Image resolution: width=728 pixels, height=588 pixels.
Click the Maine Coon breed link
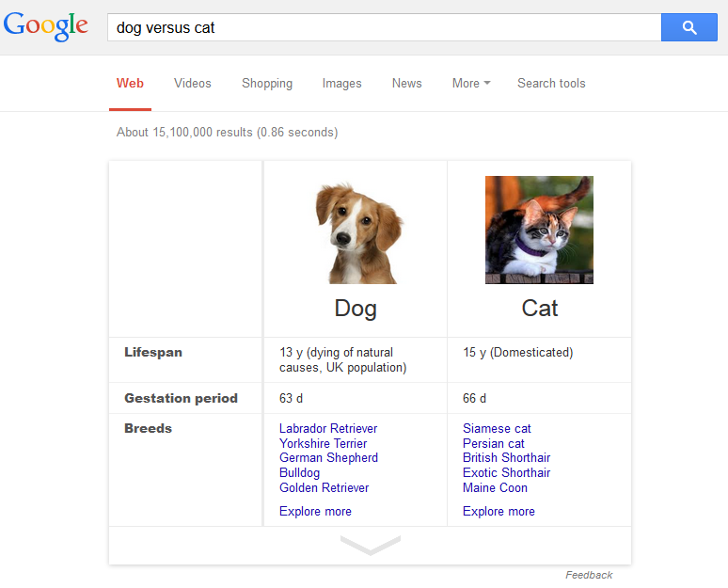495,487
